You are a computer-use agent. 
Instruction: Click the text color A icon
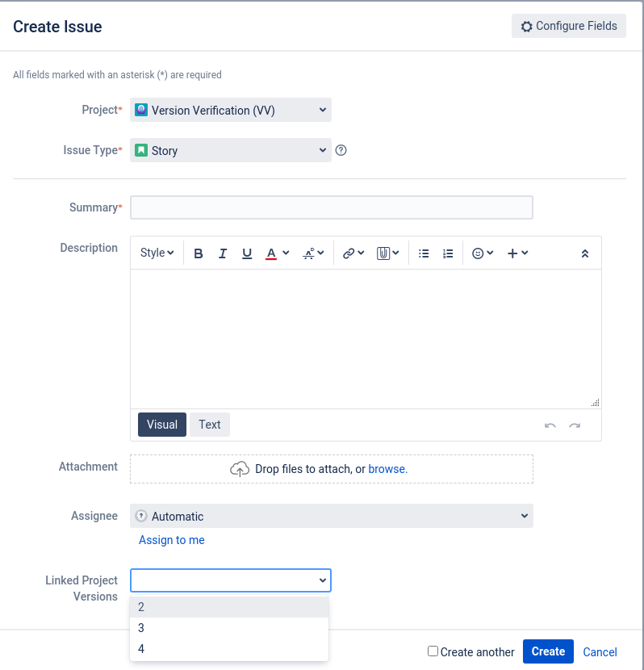point(271,253)
